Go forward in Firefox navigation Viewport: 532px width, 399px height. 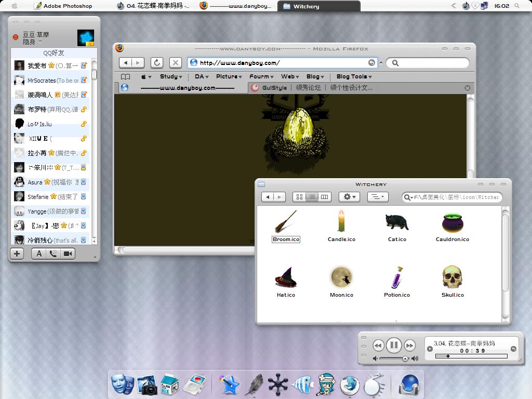click(138, 62)
